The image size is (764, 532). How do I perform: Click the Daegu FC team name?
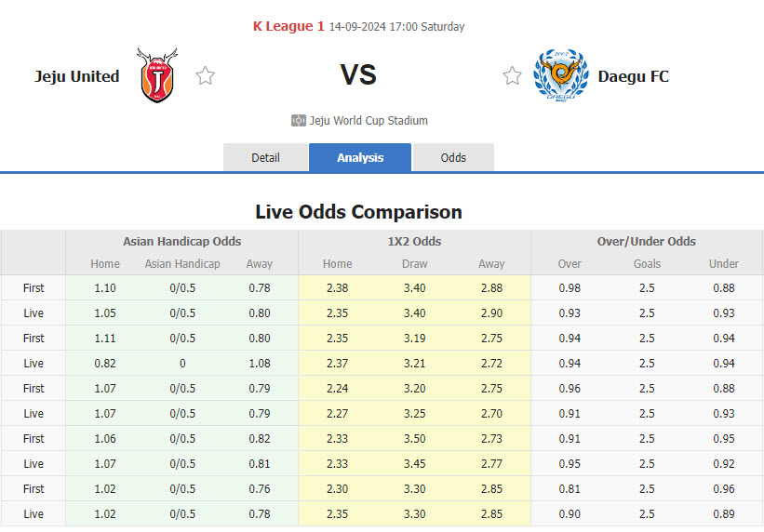click(634, 76)
